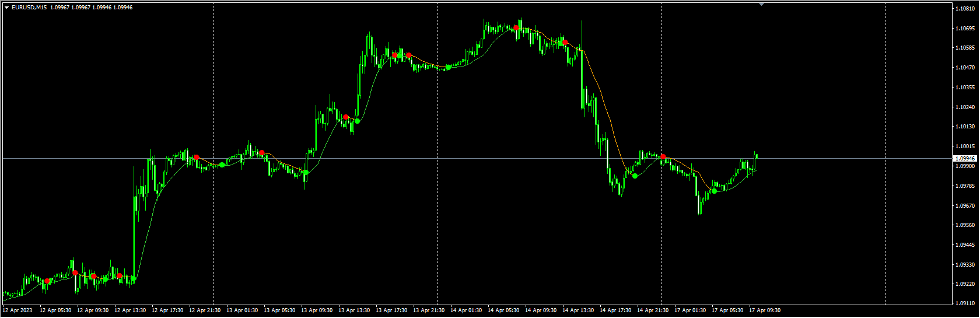
Task: Click the time axis label 14 Apr 17:30
Action: click(x=615, y=310)
